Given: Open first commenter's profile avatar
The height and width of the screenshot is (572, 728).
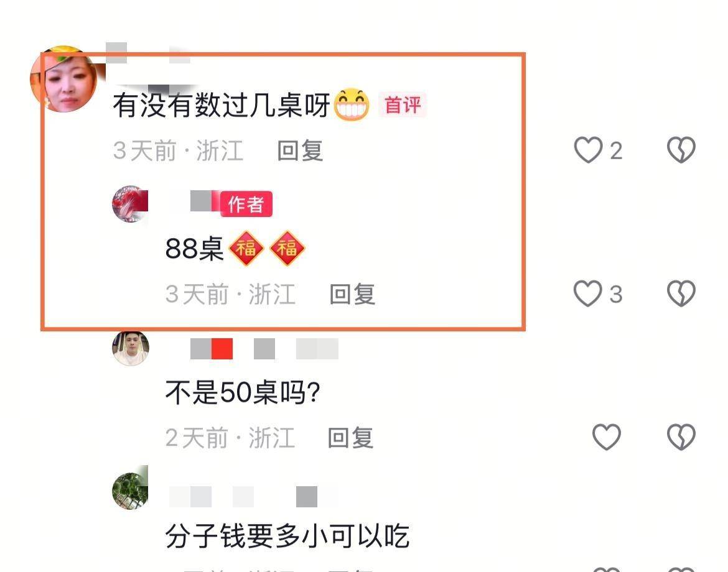Looking at the screenshot, I should pyautogui.click(x=64, y=79).
